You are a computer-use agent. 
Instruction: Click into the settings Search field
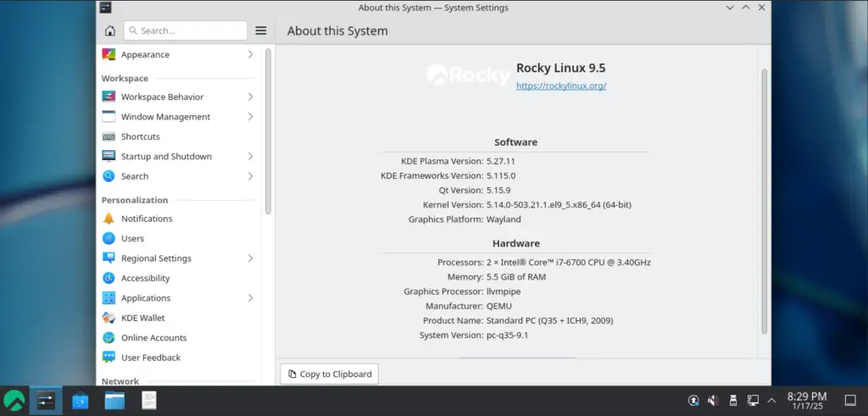click(x=186, y=31)
